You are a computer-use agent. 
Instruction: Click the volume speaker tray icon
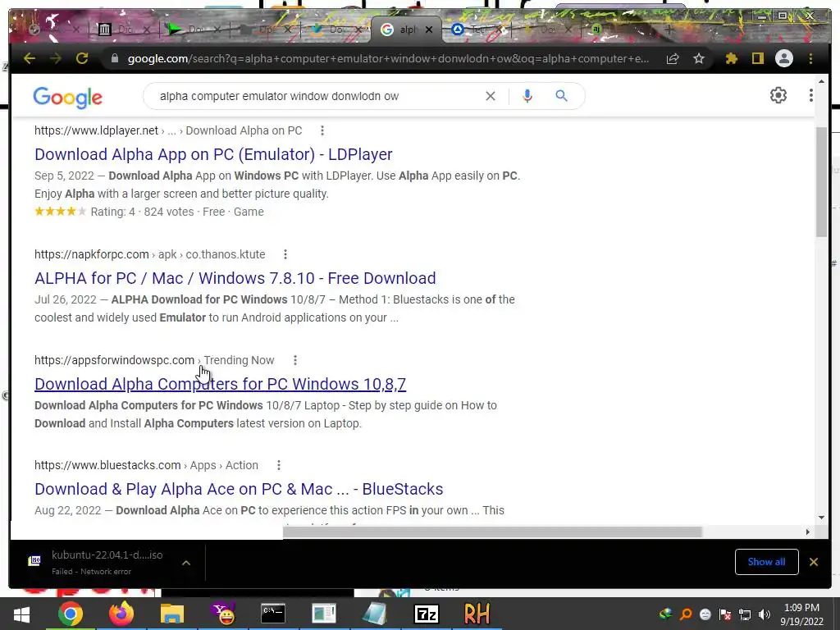click(x=765, y=614)
